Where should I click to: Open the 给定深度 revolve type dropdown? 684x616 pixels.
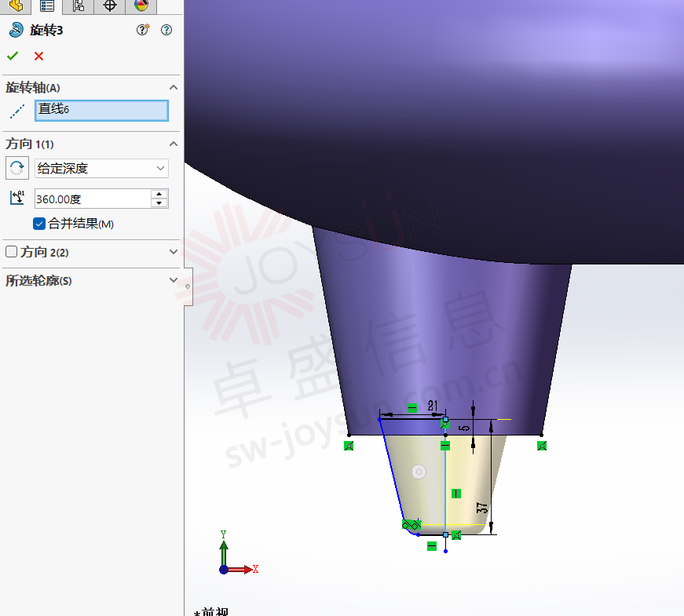point(101,168)
